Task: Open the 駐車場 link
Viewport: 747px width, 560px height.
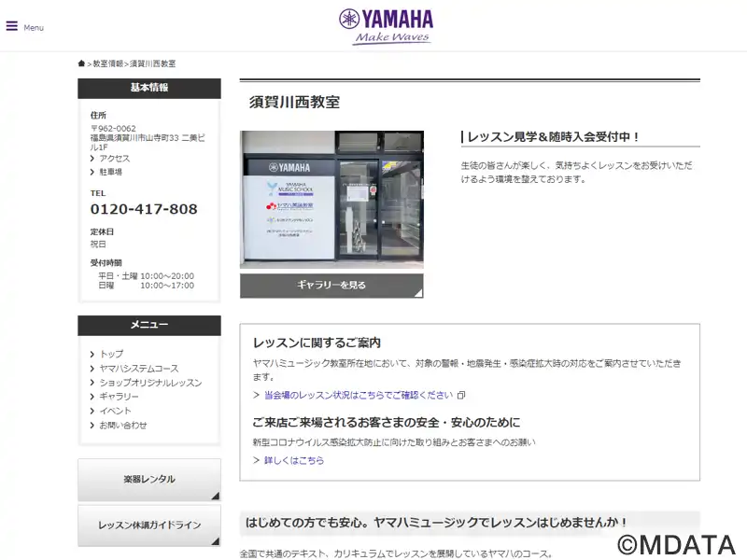Action: tap(110, 172)
